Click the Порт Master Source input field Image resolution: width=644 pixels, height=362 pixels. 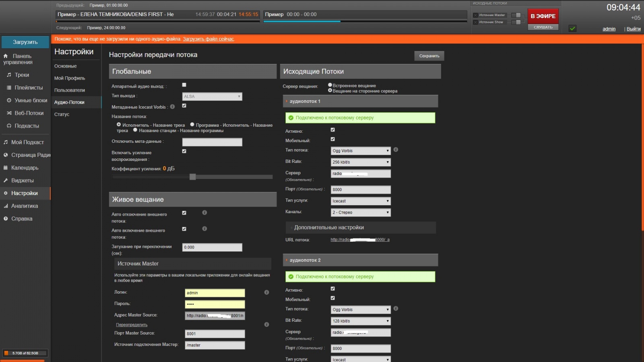215,334
